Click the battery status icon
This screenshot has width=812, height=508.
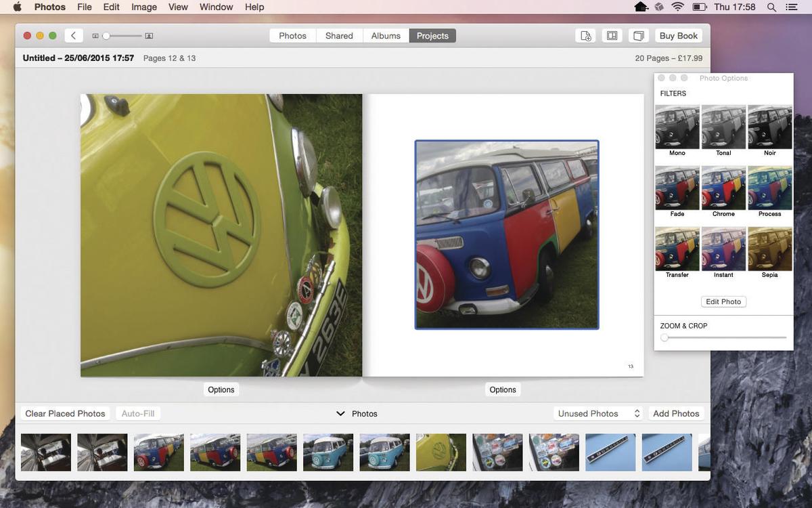[699, 7]
